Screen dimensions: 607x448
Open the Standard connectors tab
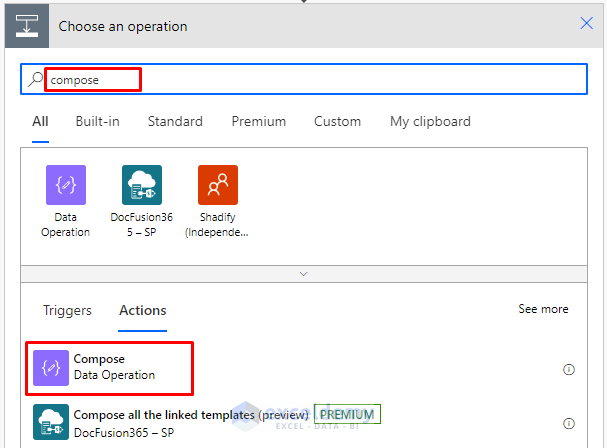click(x=175, y=121)
